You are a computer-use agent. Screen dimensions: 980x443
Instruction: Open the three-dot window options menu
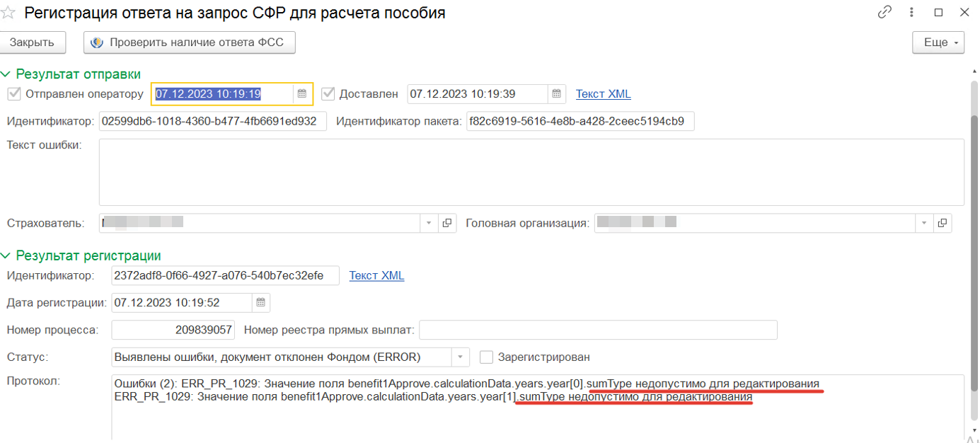[x=911, y=12]
